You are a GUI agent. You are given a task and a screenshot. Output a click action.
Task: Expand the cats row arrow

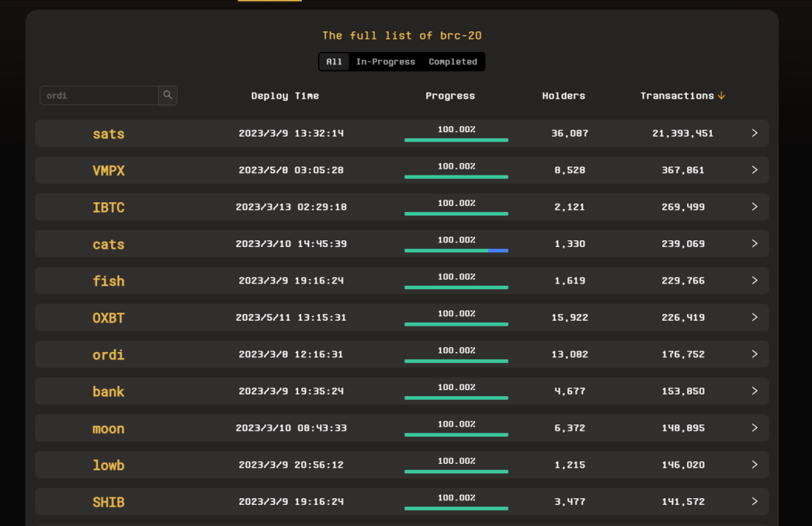754,243
